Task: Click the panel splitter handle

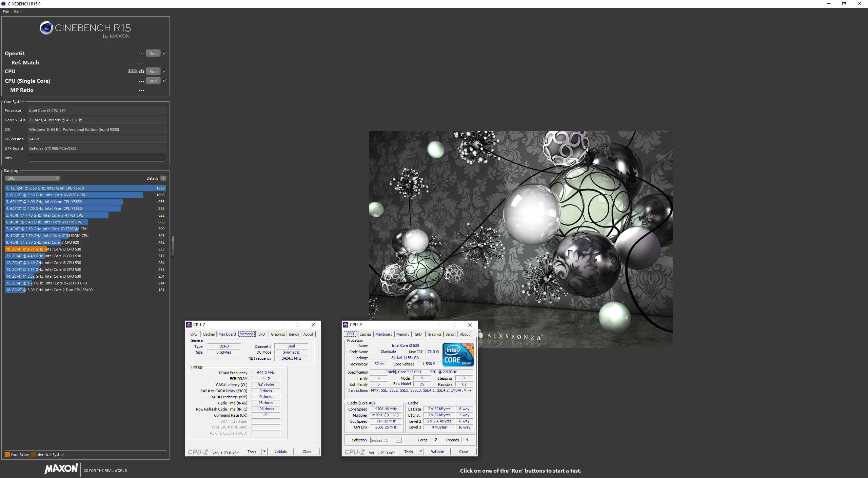Action: tap(173, 246)
